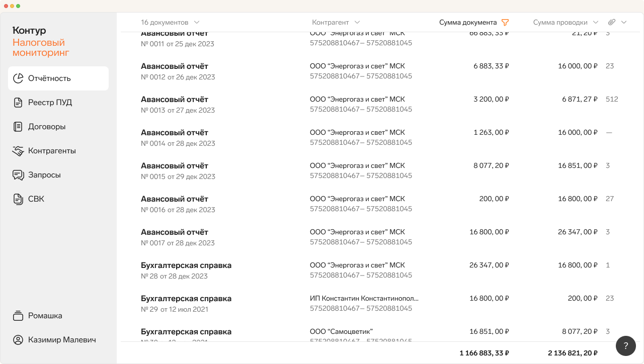Image resolution: width=644 pixels, height=364 pixels.
Task: Click the СВК documents icon
Action: [x=18, y=199]
